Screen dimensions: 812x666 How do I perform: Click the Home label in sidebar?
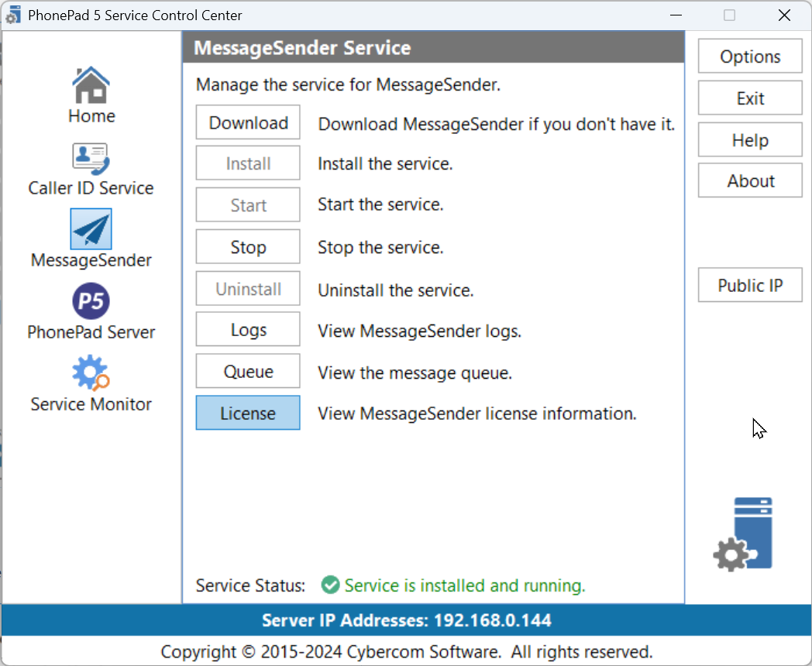point(91,116)
